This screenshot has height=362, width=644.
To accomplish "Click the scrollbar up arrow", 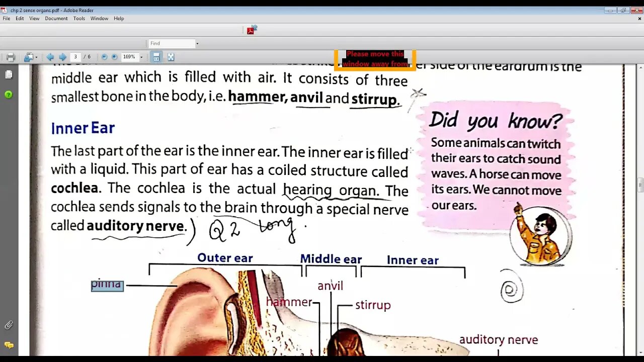I will pyautogui.click(x=640, y=67).
